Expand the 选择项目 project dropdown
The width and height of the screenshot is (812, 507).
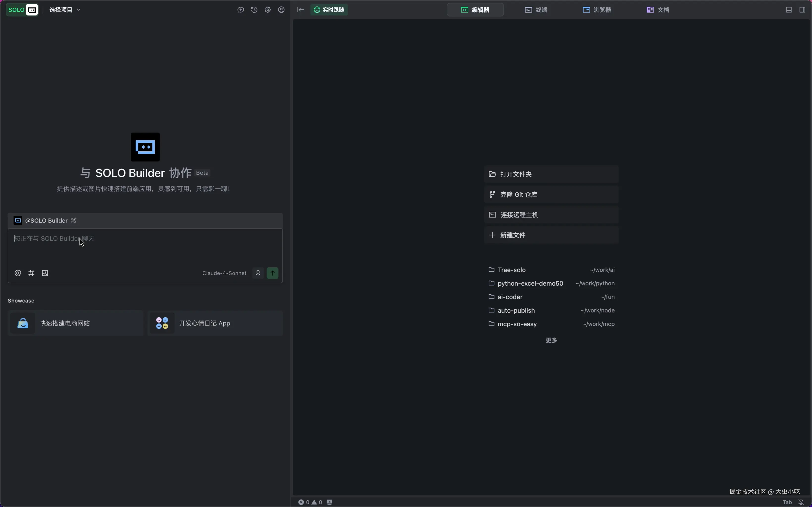click(65, 10)
